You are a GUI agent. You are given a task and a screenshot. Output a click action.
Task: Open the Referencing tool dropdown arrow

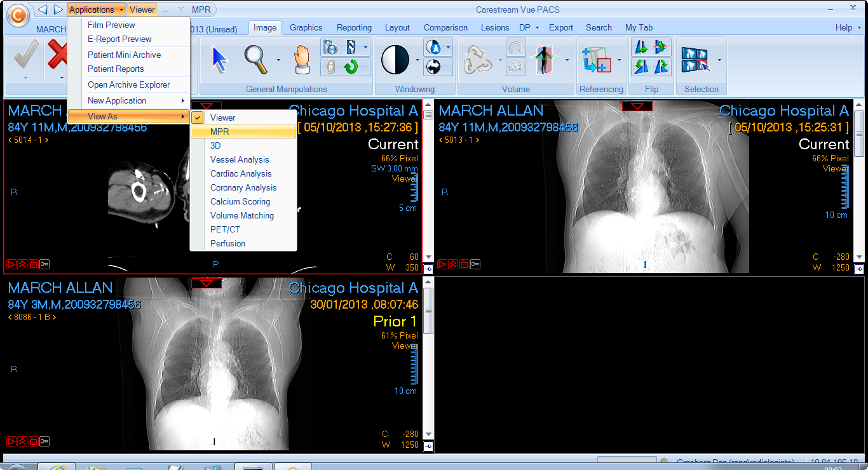620,60
